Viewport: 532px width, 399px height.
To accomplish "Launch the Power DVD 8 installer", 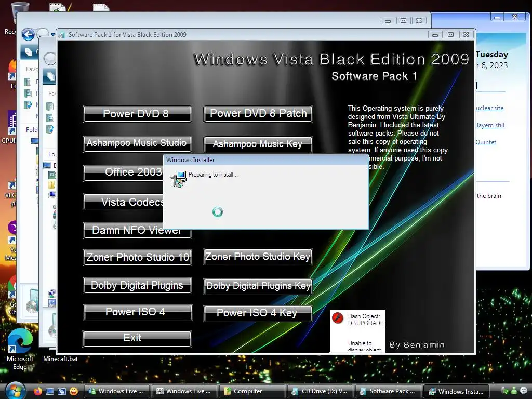I will tap(137, 114).
